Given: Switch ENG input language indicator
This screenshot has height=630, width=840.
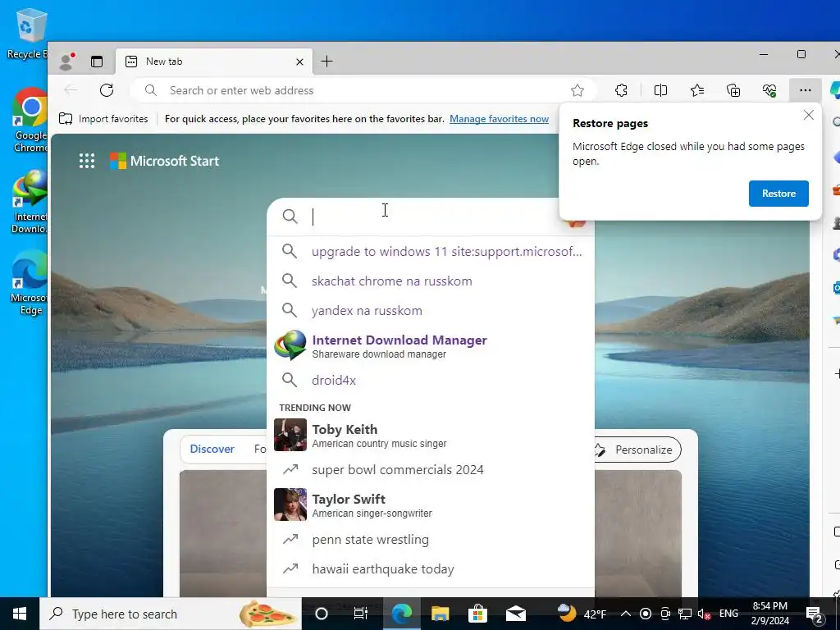Looking at the screenshot, I should coord(728,614).
